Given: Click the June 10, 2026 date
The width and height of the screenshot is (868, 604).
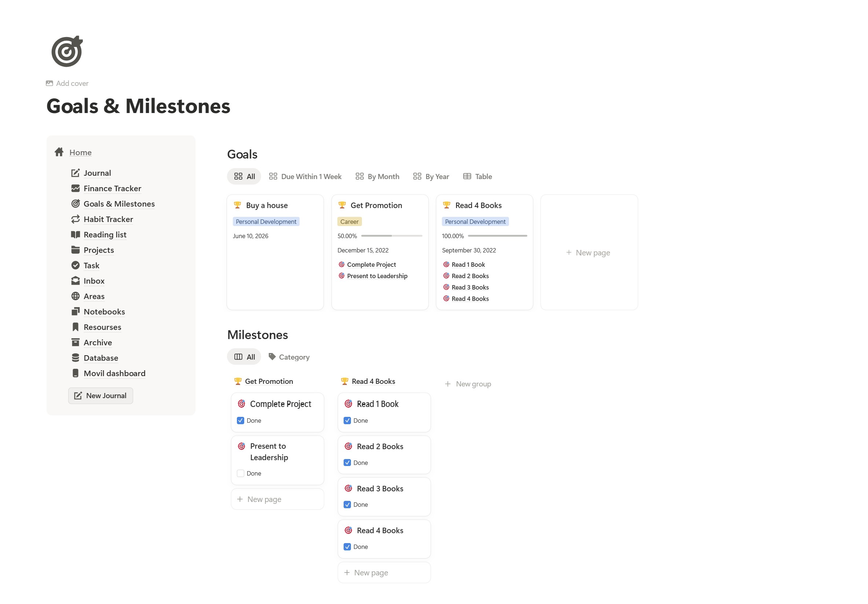Looking at the screenshot, I should pyautogui.click(x=251, y=236).
